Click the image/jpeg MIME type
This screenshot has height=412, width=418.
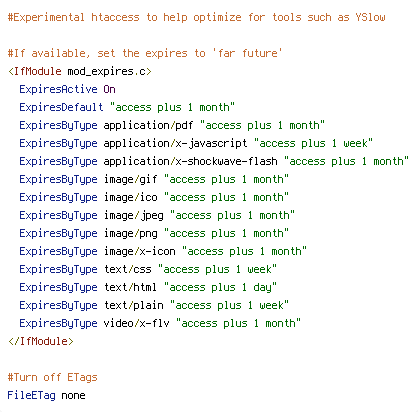pyautogui.click(x=134, y=216)
